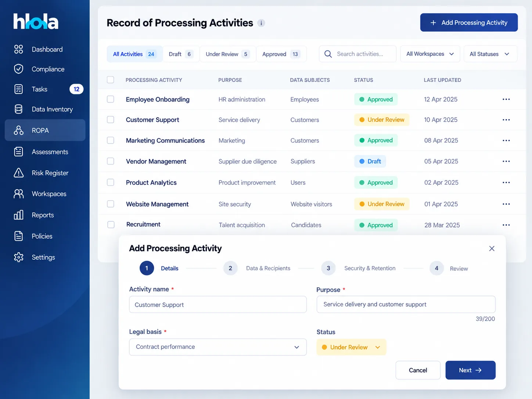Click the Activity name input field
This screenshot has width=532, height=399.
click(x=218, y=305)
